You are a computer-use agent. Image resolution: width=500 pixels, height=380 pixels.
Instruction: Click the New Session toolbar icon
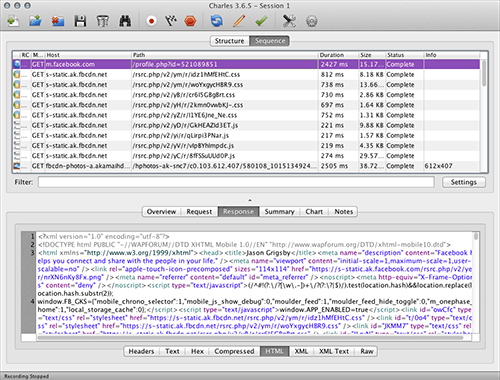(13, 21)
